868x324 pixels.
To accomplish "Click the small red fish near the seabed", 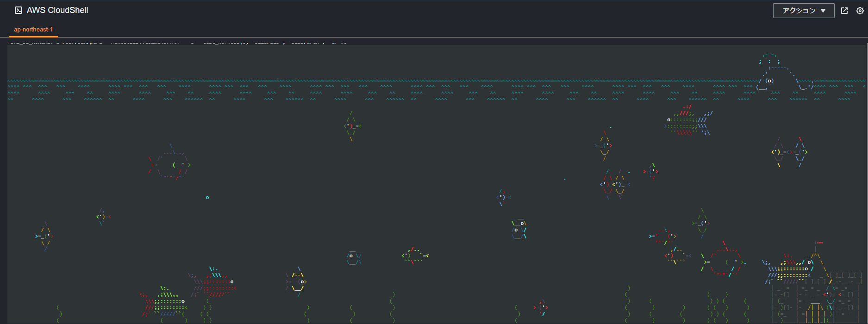I will pos(541,307).
